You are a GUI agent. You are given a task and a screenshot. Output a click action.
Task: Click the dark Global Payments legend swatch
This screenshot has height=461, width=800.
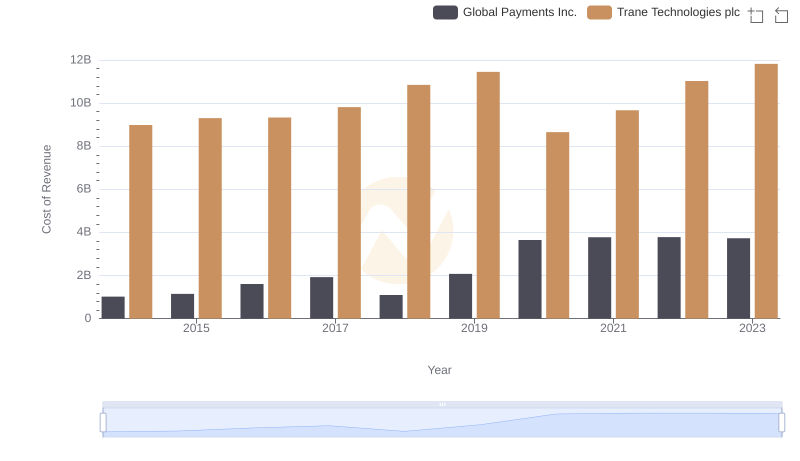point(445,12)
